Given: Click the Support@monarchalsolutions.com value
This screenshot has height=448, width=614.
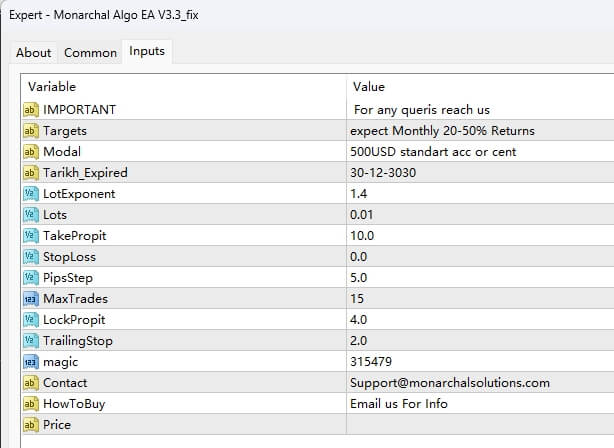Looking at the screenshot, I should point(450,383).
